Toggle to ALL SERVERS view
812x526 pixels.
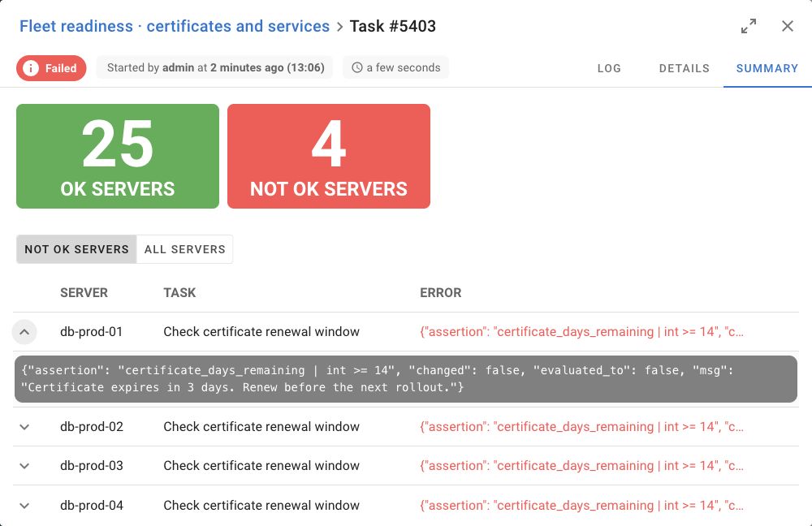pyautogui.click(x=185, y=249)
